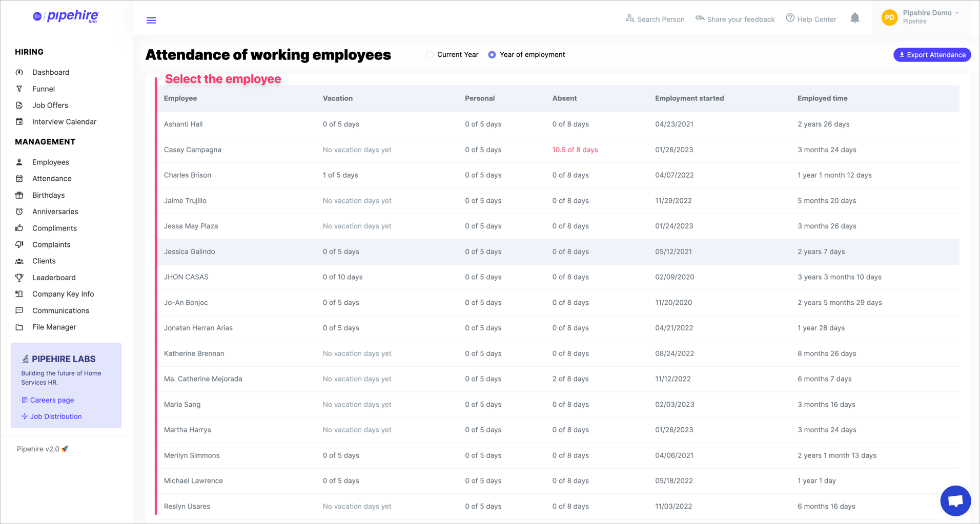Go to the Complaints section

coord(51,244)
